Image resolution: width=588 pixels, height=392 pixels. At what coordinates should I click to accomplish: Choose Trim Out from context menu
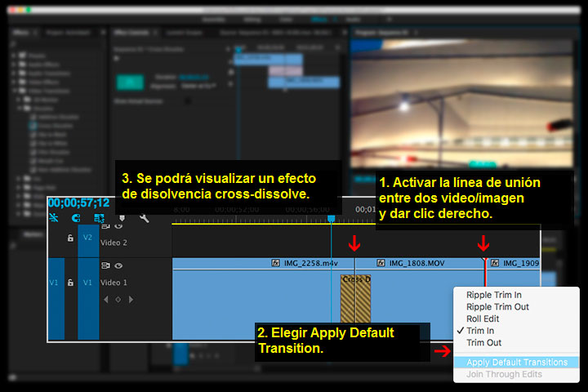pos(516,343)
